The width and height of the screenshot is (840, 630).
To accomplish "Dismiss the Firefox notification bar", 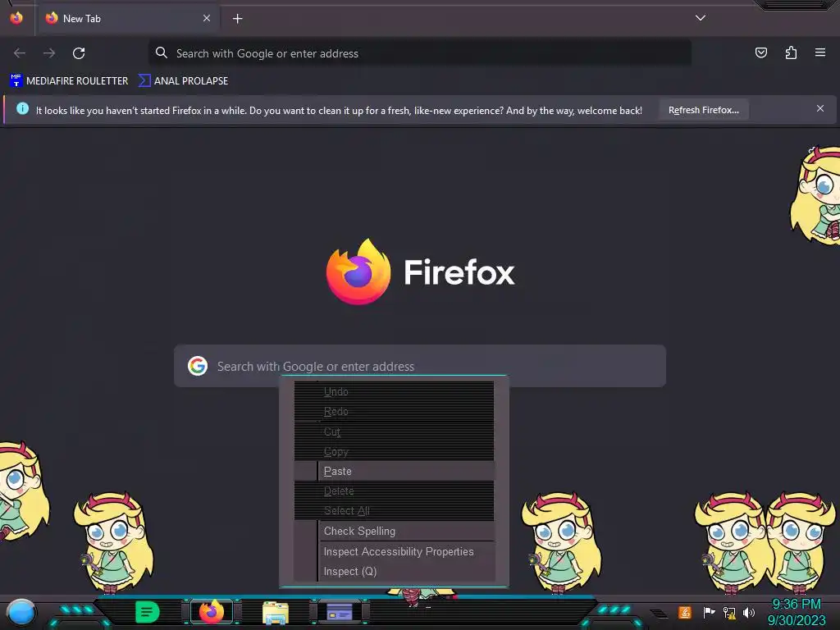I will [x=820, y=109].
